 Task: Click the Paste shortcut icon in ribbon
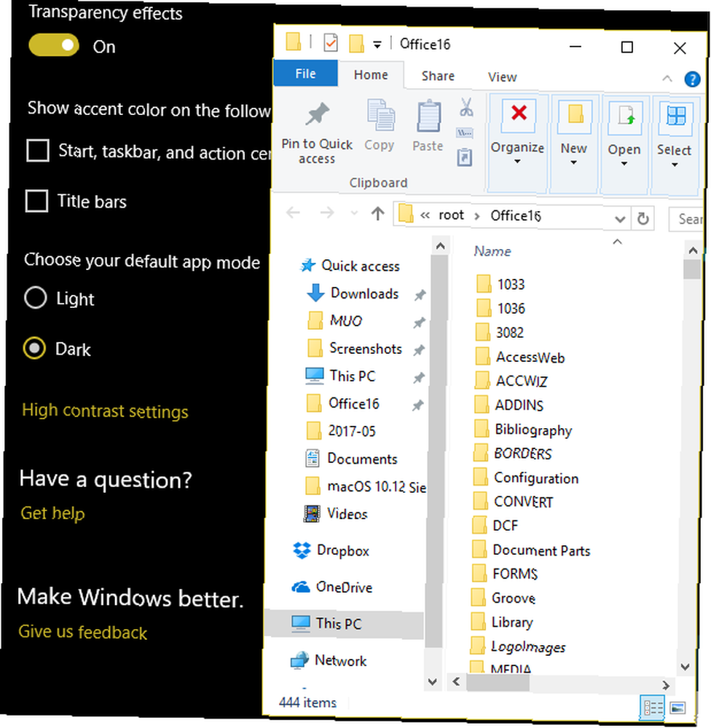tap(464, 157)
